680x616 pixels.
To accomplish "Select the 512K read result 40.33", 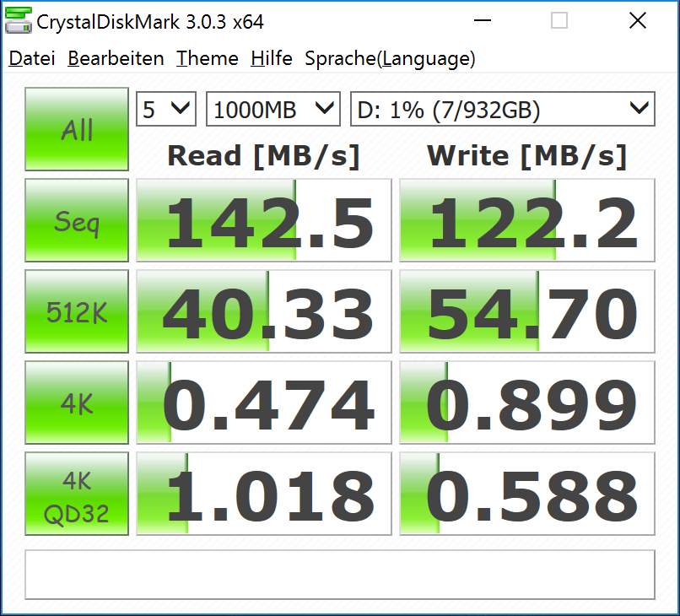I will click(x=264, y=311).
